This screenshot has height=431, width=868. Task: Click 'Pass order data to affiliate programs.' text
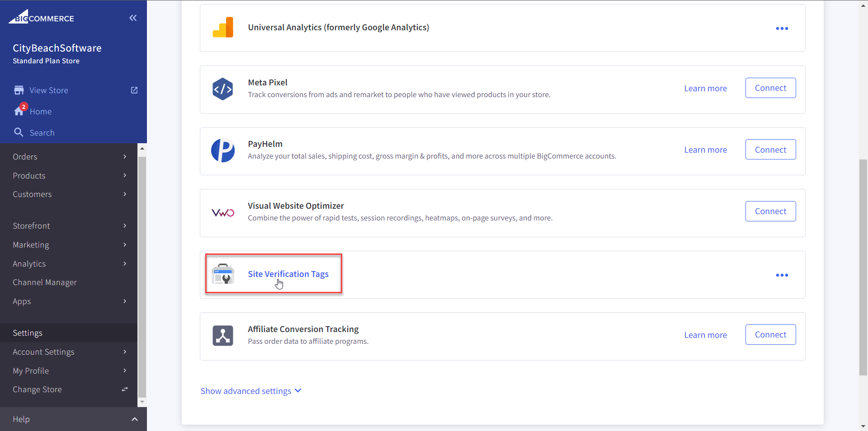[x=308, y=342]
